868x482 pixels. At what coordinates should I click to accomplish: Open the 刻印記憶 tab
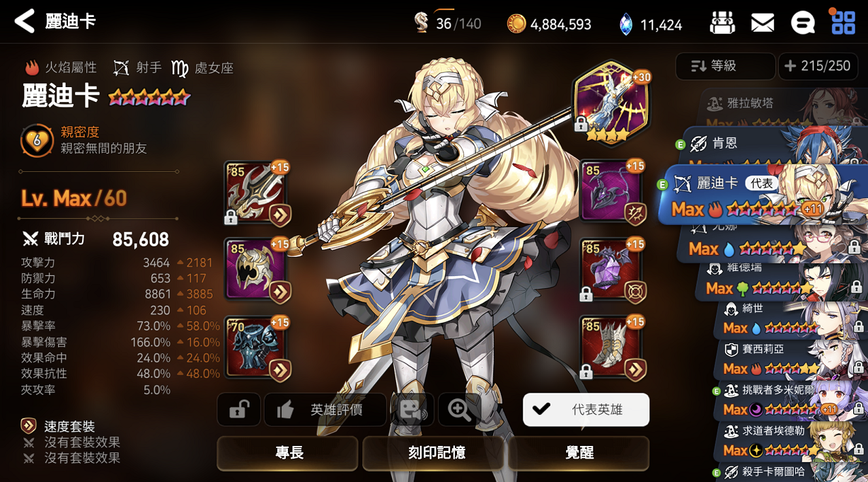[x=433, y=453]
